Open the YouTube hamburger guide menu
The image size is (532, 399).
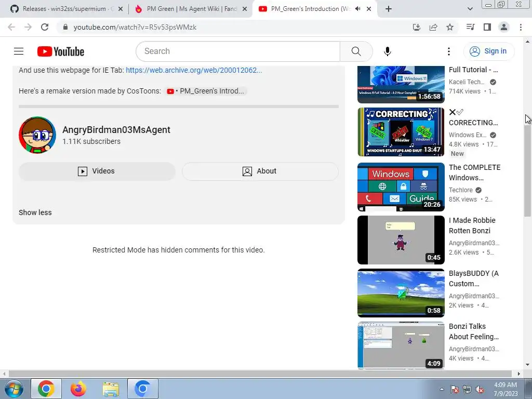(19, 51)
